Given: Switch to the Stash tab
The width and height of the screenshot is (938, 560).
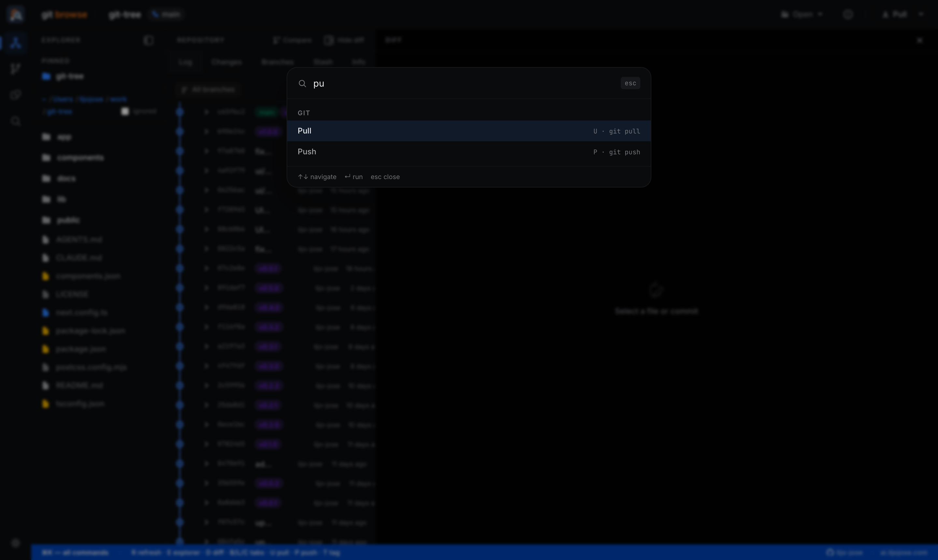Looking at the screenshot, I should click(323, 62).
